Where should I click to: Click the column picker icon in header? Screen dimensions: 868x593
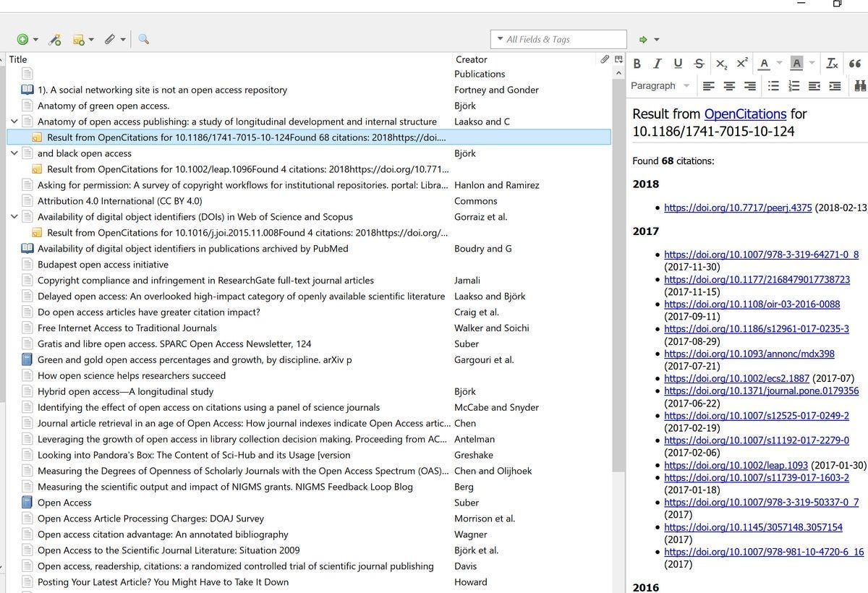click(x=618, y=59)
